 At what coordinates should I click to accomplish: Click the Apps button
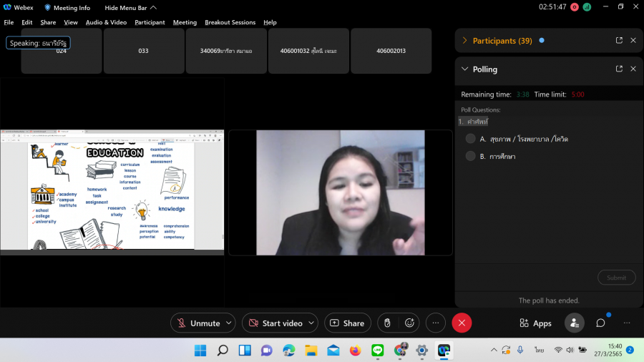click(x=535, y=323)
